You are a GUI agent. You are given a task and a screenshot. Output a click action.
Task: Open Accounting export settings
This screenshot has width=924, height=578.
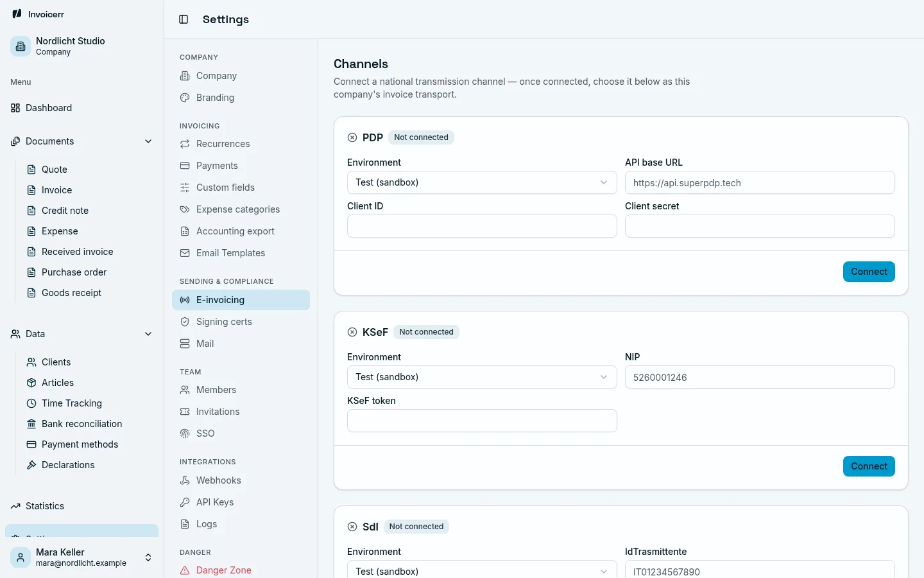click(x=241, y=231)
